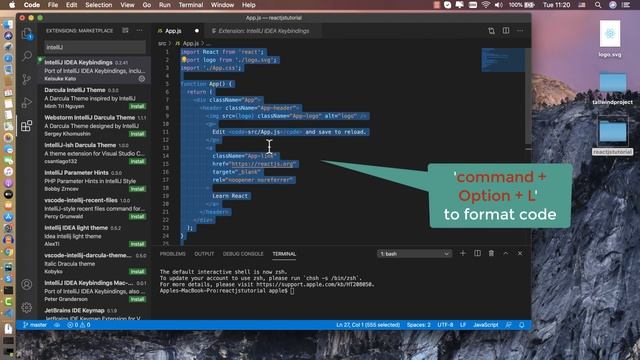The height and width of the screenshot is (360, 640).
Task: Open the Terminal menu in menu bar
Action: [x=191, y=5]
